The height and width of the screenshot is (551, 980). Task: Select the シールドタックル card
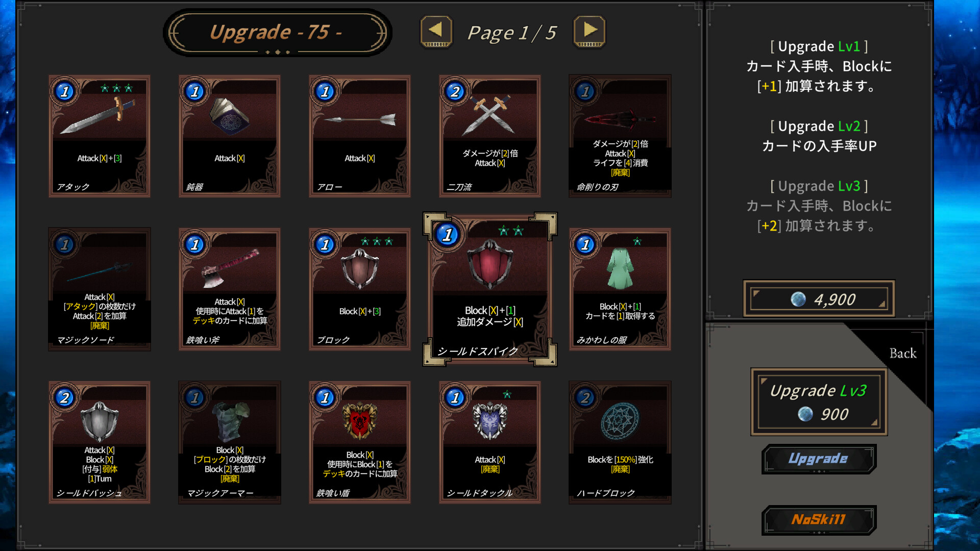click(x=490, y=442)
